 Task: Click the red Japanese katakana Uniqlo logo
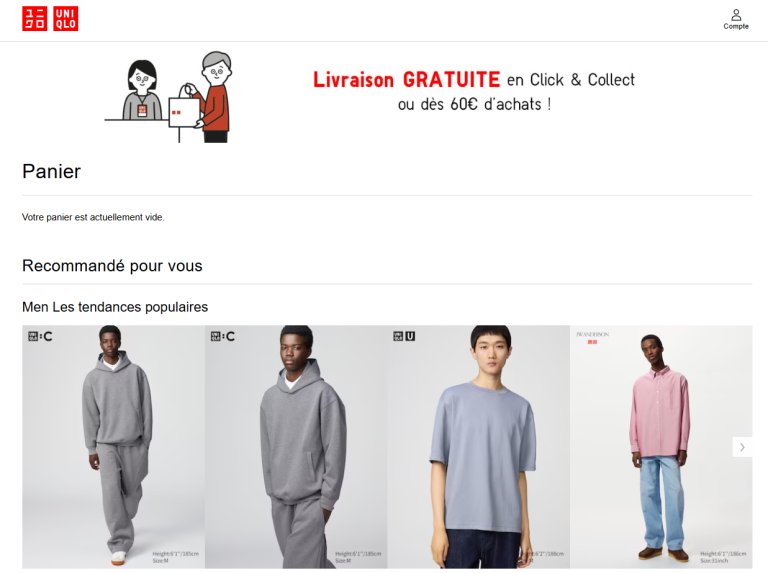coord(35,19)
